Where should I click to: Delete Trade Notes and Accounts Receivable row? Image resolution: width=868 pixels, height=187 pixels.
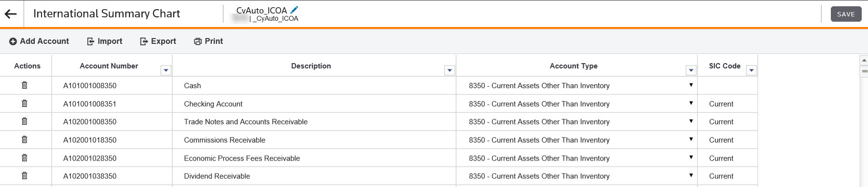(25, 121)
